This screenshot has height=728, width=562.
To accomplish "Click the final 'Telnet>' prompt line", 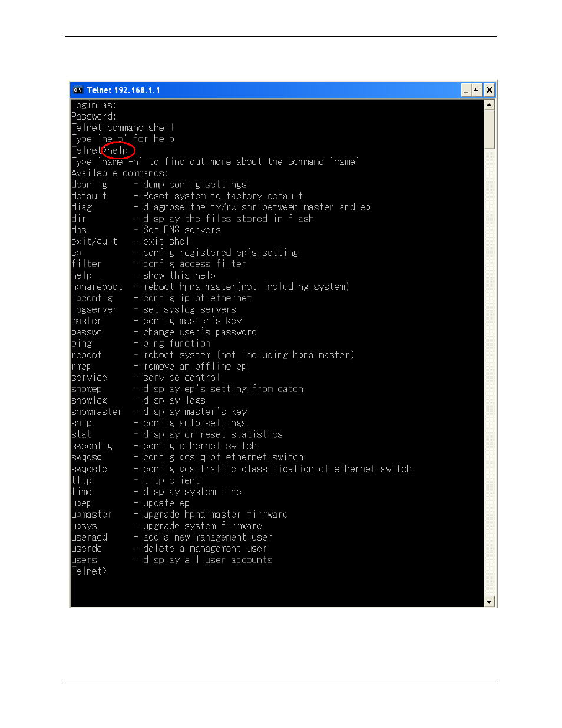I will (90, 572).
